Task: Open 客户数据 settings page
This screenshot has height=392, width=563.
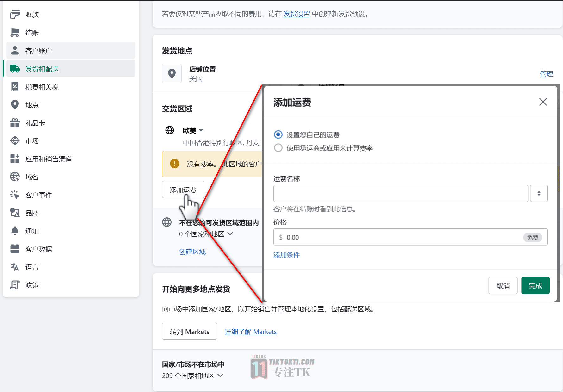Action: [x=71, y=249]
